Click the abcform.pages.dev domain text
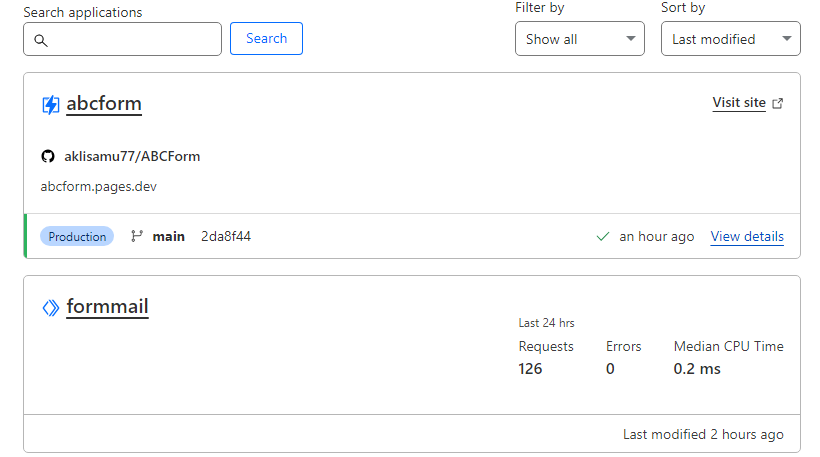The height and width of the screenshot is (457, 820). tap(98, 186)
